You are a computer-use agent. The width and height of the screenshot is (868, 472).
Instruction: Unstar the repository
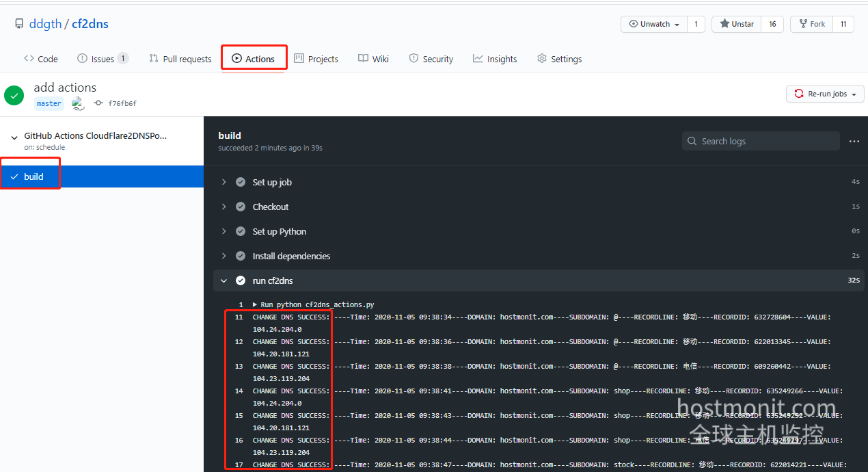[736, 24]
